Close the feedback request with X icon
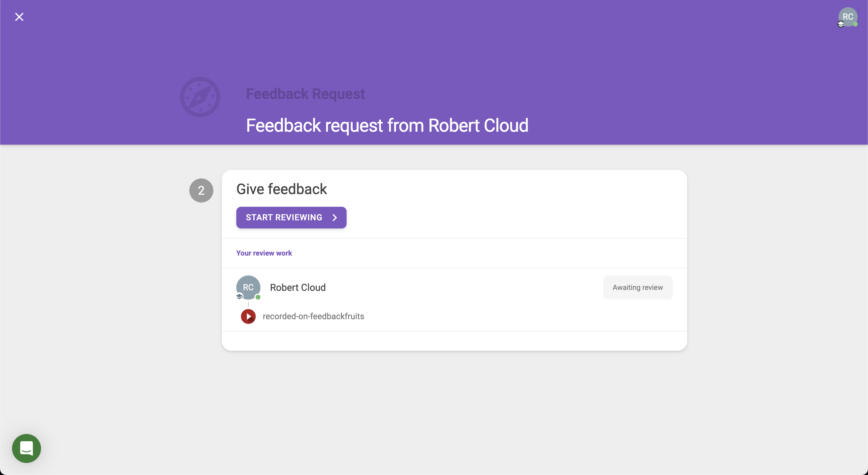This screenshot has width=868, height=475. [x=19, y=17]
